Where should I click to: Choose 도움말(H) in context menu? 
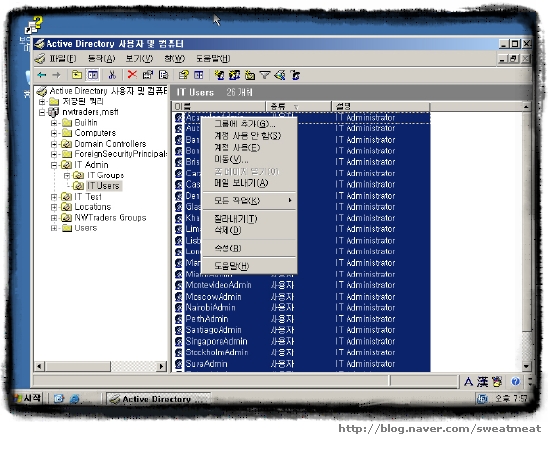click(x=250, y=266)
